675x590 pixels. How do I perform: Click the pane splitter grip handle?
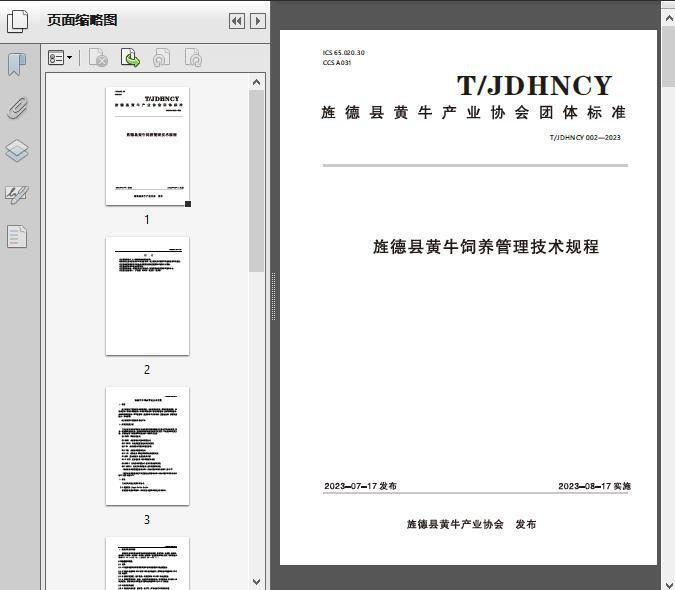(x=273, y=297)
